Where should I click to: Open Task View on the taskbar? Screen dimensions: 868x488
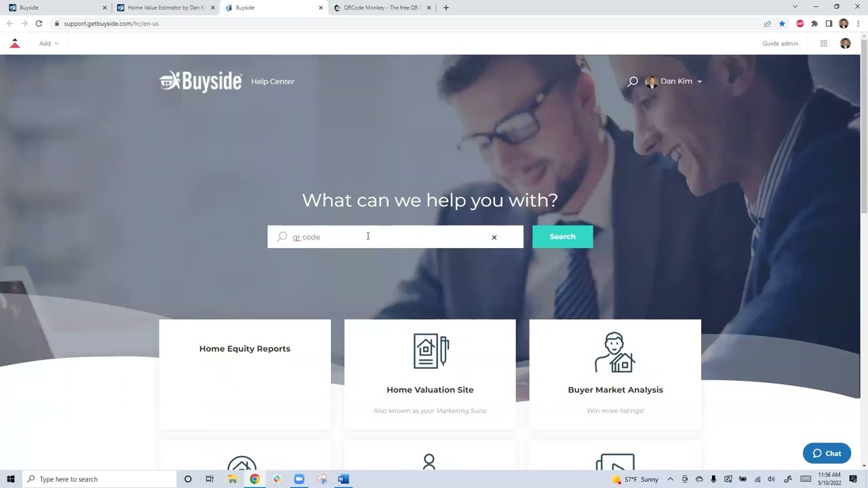(x=210, y=479)
